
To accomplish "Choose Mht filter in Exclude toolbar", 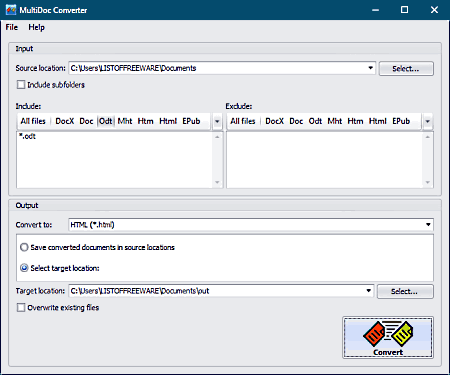I will coord(335,121).
